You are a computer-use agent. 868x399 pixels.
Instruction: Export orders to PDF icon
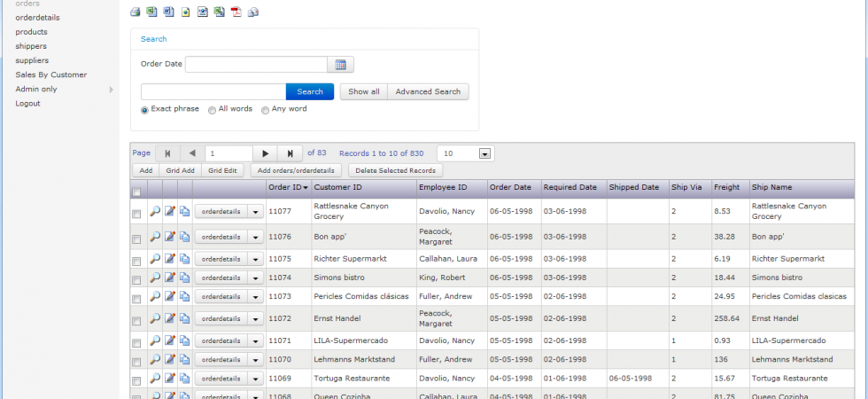click(x=236, y=12)
